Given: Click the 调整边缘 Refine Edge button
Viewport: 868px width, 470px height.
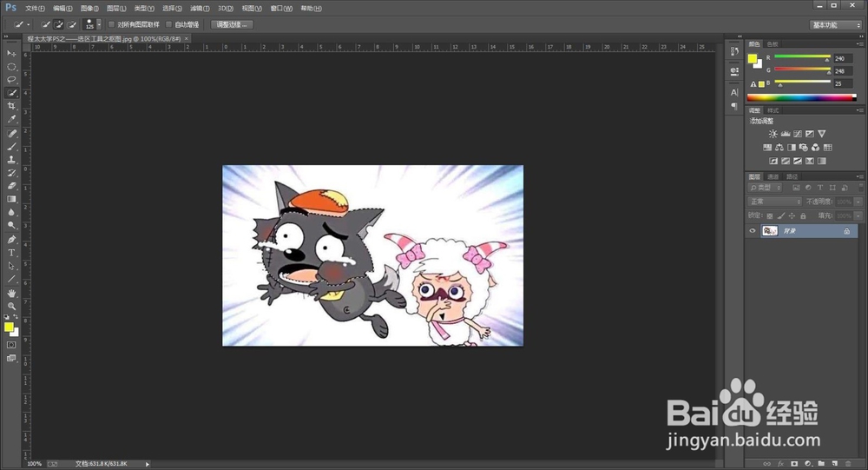Looking at the screenshot, I should pos(232,24).
